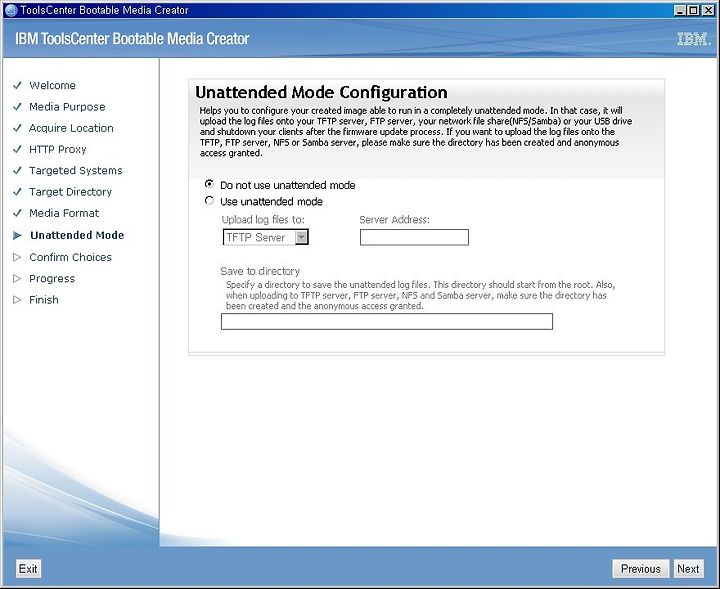Viewport: 720px width, 589px height.
Task: Go to the Acquire Location step
Action: (x=71, y=128)
